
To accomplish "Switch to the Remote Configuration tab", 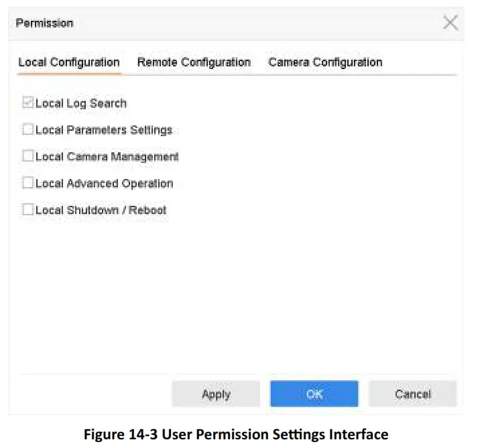I will [194, 62].
